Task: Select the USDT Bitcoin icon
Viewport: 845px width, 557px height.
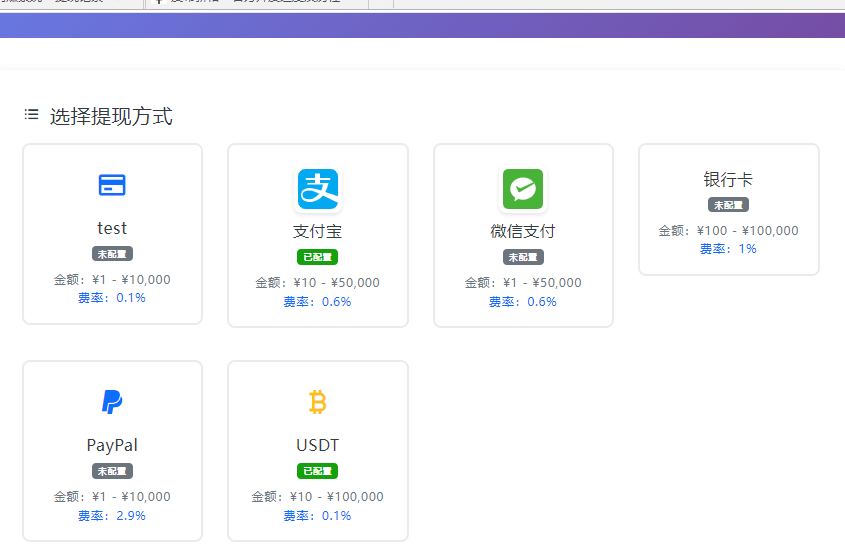Action: (x=318, y=402)
